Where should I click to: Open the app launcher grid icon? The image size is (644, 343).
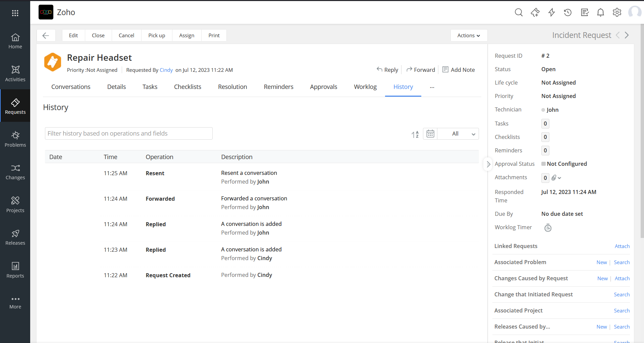pyautogui.click(x=15, y=13)
